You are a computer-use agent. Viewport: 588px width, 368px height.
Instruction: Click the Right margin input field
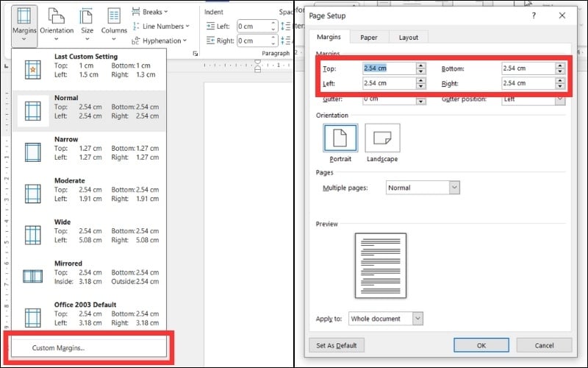(528, 83)
